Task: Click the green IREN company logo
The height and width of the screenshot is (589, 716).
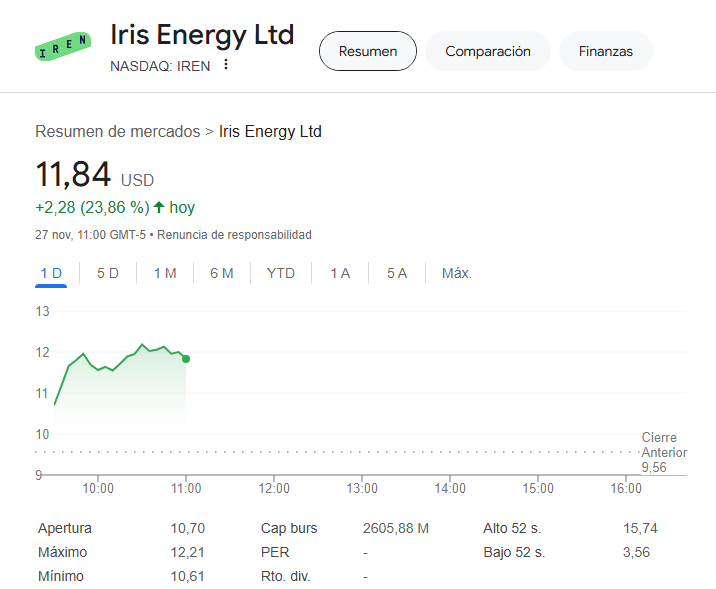Action: pyautogui.click(x=63, y=47)
